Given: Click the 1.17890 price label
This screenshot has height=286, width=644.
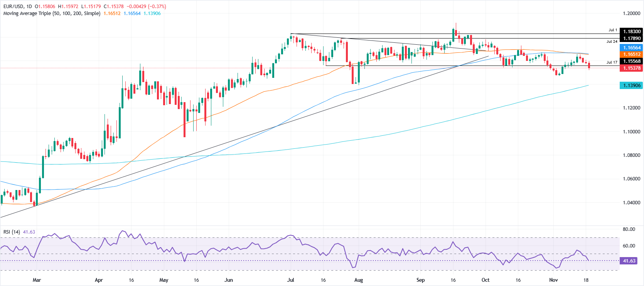Looking at the screenshot, I should tap(632, 39).
